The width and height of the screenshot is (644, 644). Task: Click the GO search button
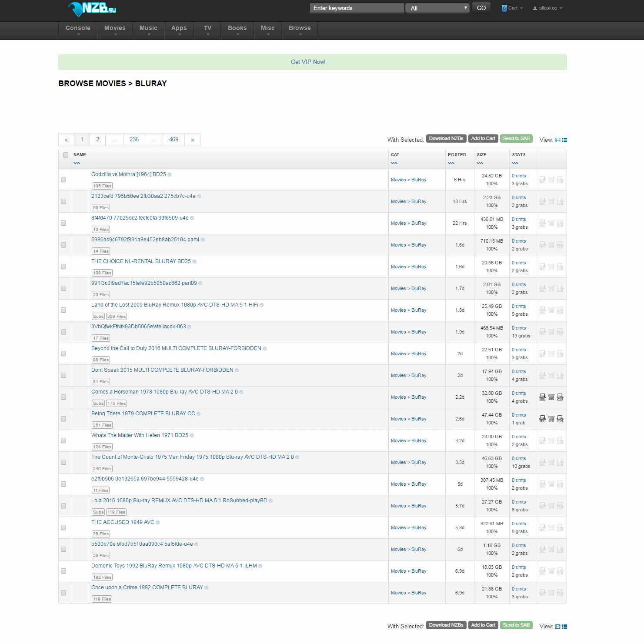[481, 8]
